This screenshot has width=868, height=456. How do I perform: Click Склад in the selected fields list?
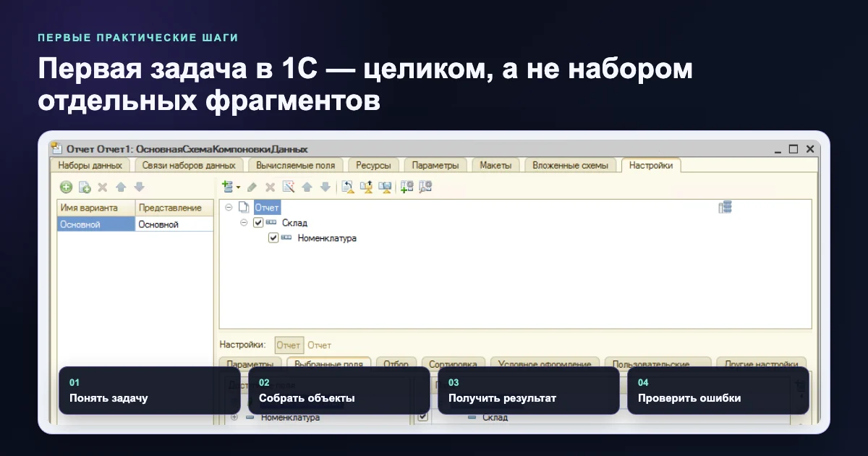(495, 418)
